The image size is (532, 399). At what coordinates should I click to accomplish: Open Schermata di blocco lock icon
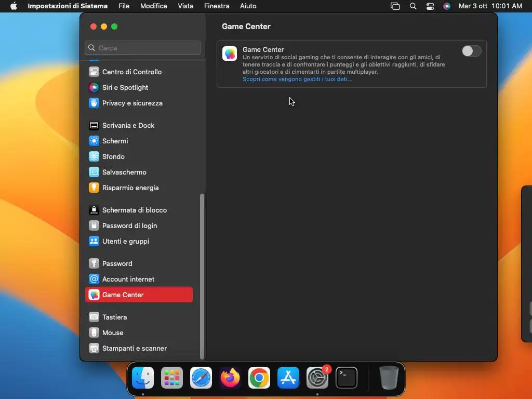tap(94, 210)
